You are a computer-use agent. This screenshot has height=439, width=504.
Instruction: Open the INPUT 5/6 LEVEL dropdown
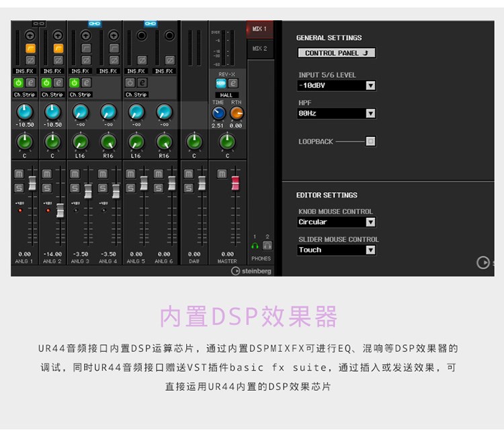tap(337, 85)
